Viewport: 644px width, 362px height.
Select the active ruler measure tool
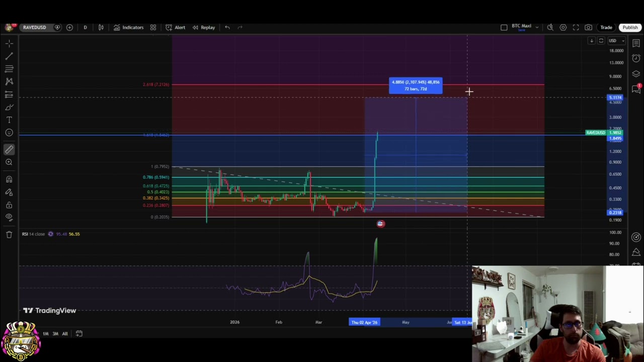[x=9, y=149]
